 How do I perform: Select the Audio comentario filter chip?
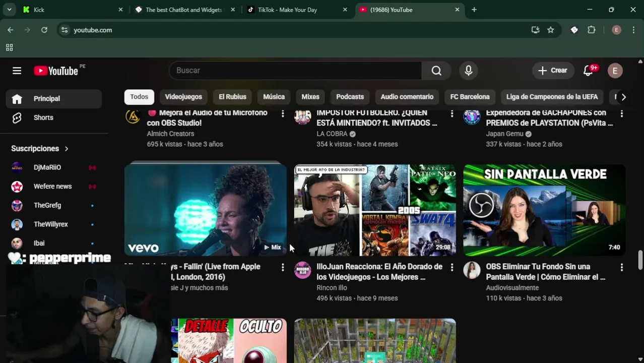(x=407, y=97)
